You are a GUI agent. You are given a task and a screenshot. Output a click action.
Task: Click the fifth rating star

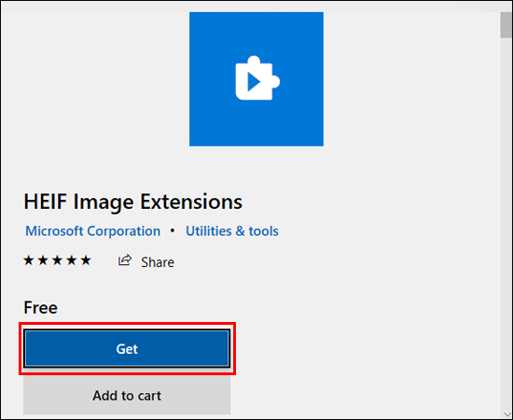click(86, 260)
